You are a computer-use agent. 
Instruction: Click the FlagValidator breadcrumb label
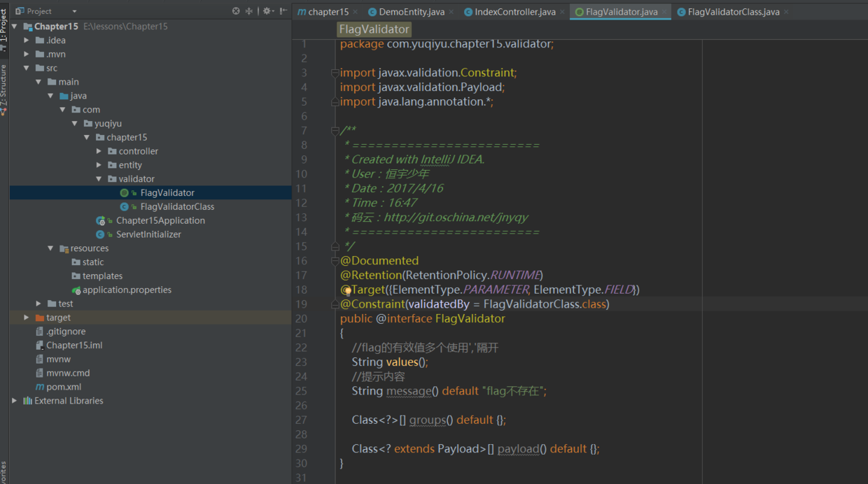(x=373, y=29)
